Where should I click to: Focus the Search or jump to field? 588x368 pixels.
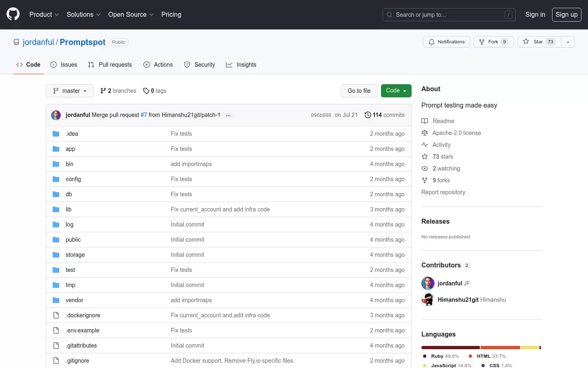coord(449,15)
